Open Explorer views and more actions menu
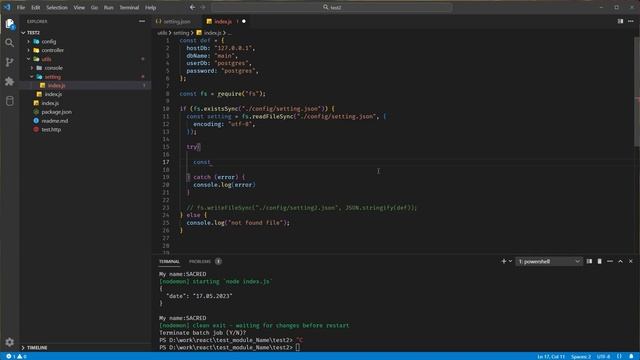The image size is (640, 360). (x=142, y=21)
